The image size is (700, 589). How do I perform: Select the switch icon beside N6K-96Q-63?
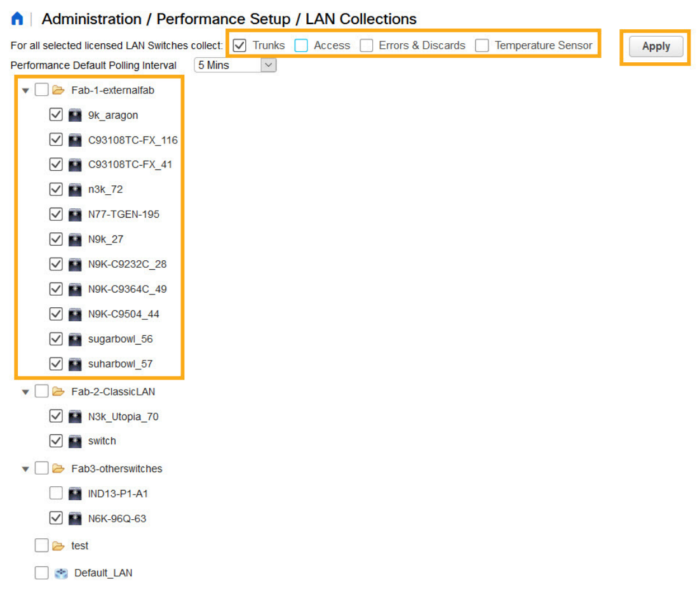(74, 518)
